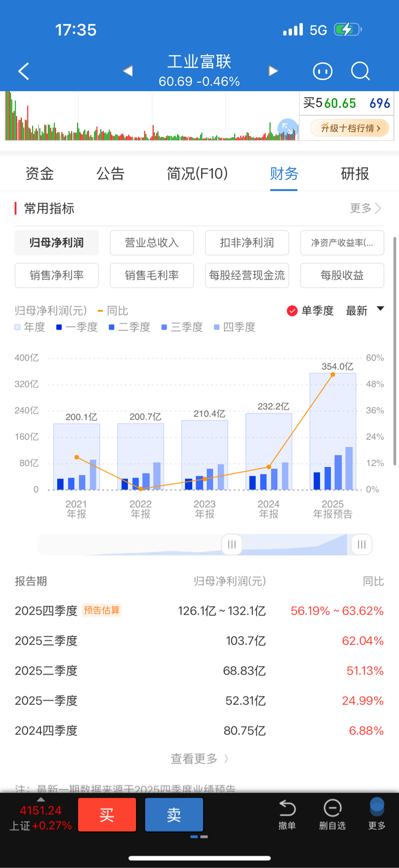Toggle the 单季度 checked option
The width and height of the screenshot is (399, 868).
[310, 310]
